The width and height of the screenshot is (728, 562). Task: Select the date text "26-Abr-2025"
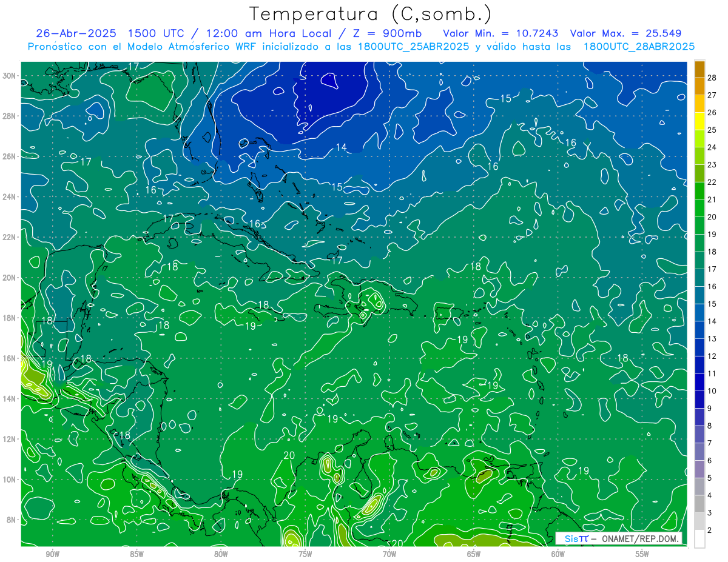(x=76, y=33)
